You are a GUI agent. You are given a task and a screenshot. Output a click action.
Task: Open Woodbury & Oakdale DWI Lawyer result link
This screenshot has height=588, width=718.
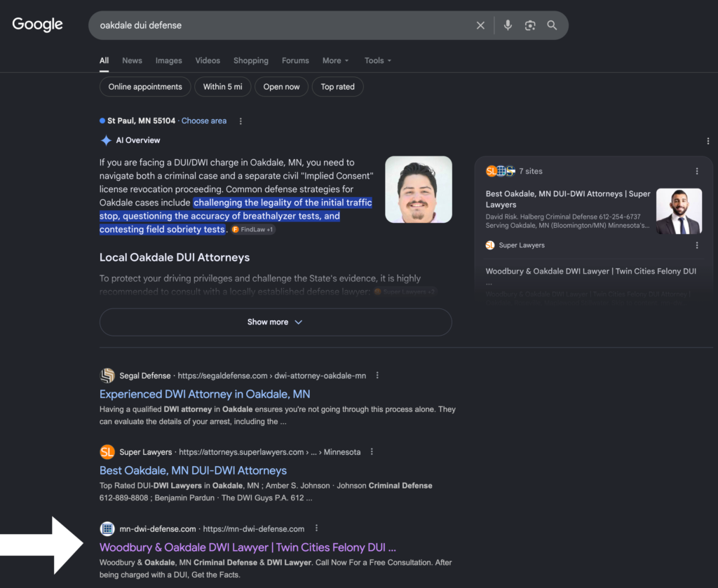(248, 547)
